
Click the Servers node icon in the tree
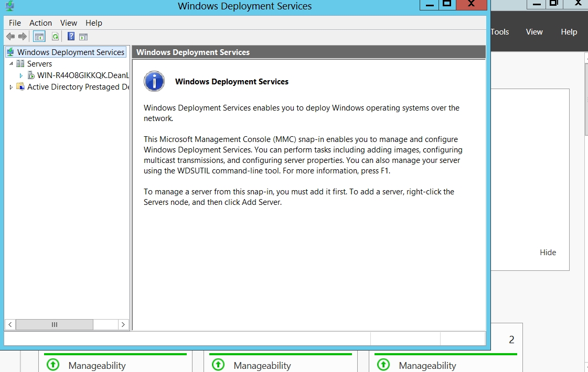[20, 64]
